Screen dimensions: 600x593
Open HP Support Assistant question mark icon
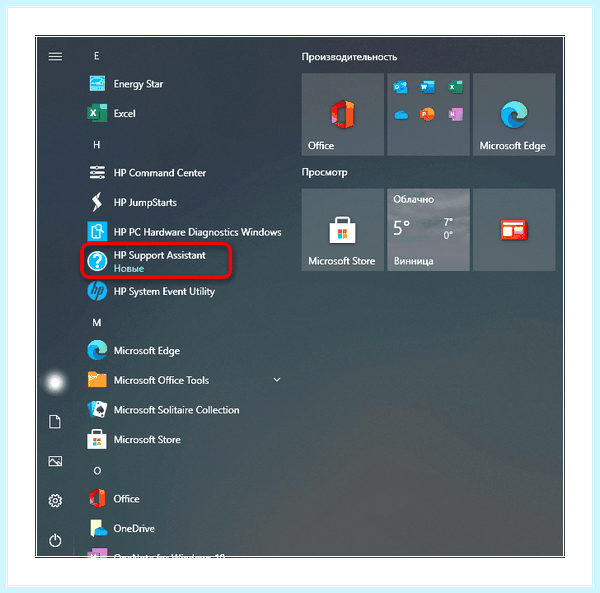coord(97,261)
